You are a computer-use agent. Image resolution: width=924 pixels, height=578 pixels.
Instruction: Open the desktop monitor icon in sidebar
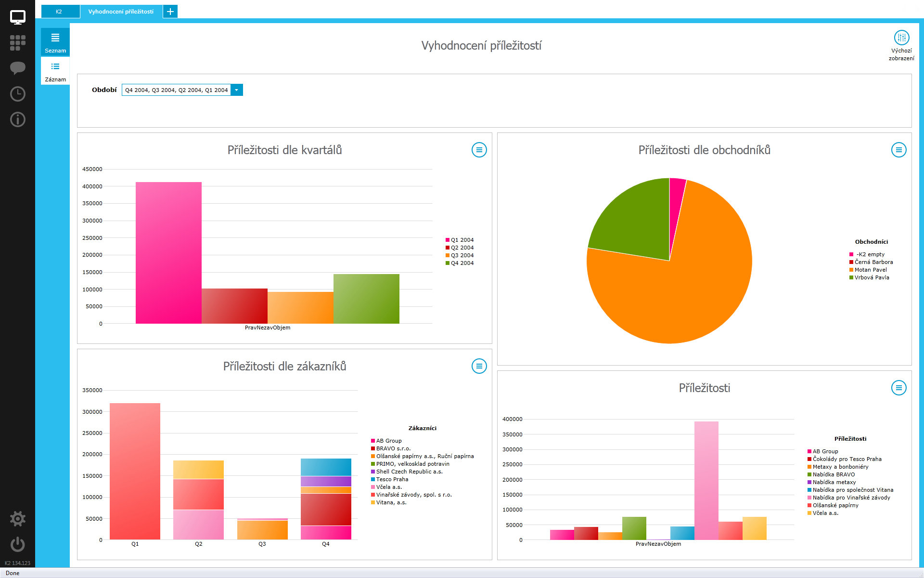(17, 17)
